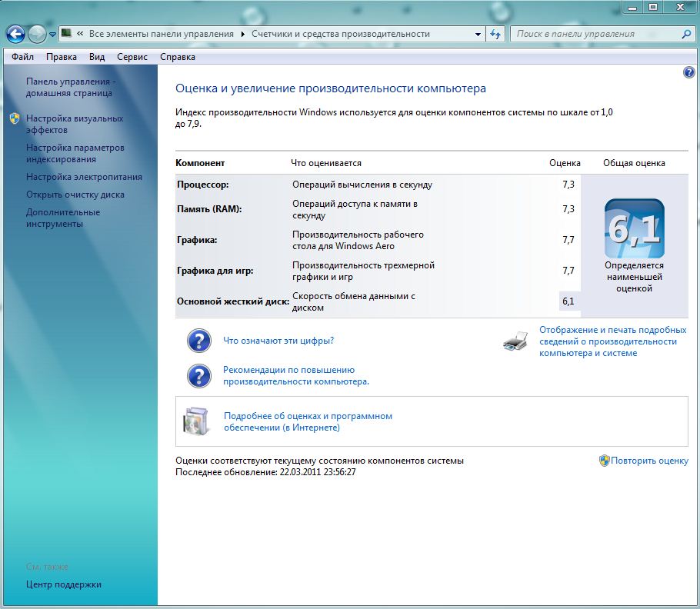Click the Back navigation arrow button

[x=16, y=34]
